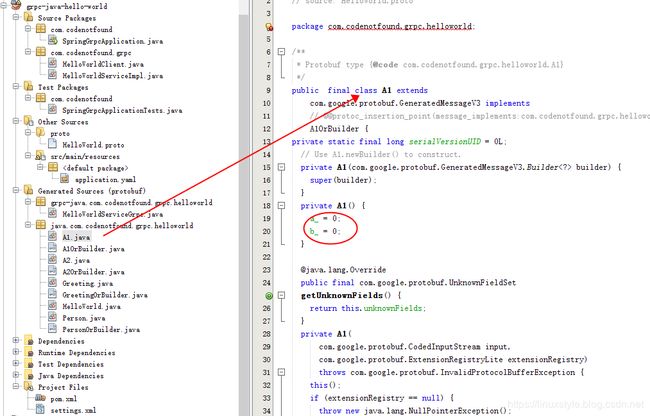Screen dimensions: 650x416
Task: Expand the Dependencies node
Action: [x=16, y=341]
